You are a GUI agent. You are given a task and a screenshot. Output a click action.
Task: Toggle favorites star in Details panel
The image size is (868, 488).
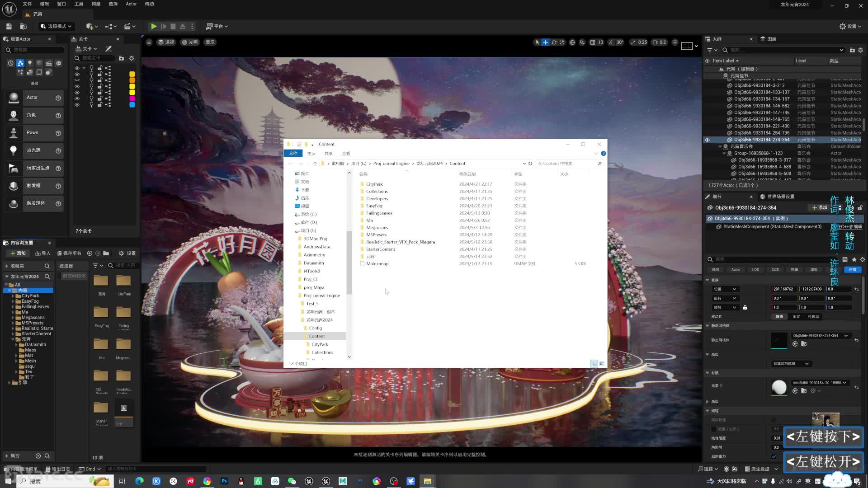coord(854,259)
